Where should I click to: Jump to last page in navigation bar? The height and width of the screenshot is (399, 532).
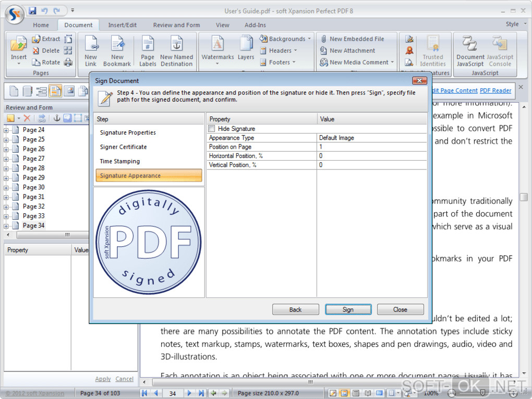[x=201, y=393]
